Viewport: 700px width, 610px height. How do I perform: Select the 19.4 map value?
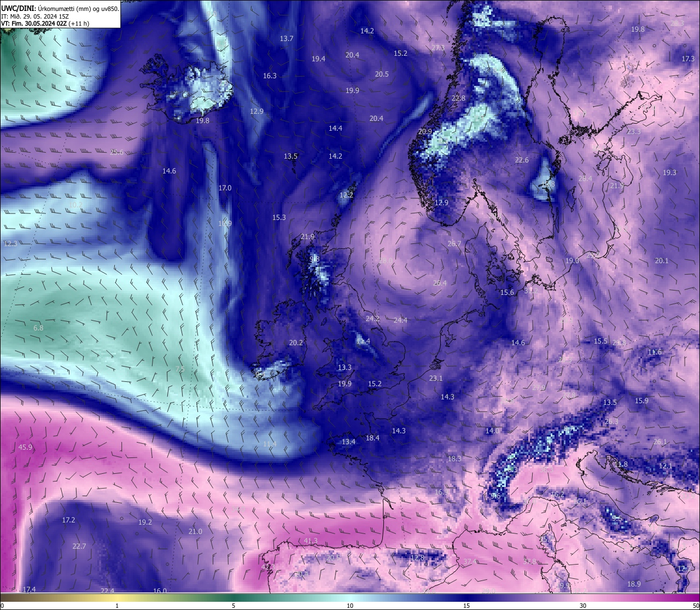(x=318, y=59)
